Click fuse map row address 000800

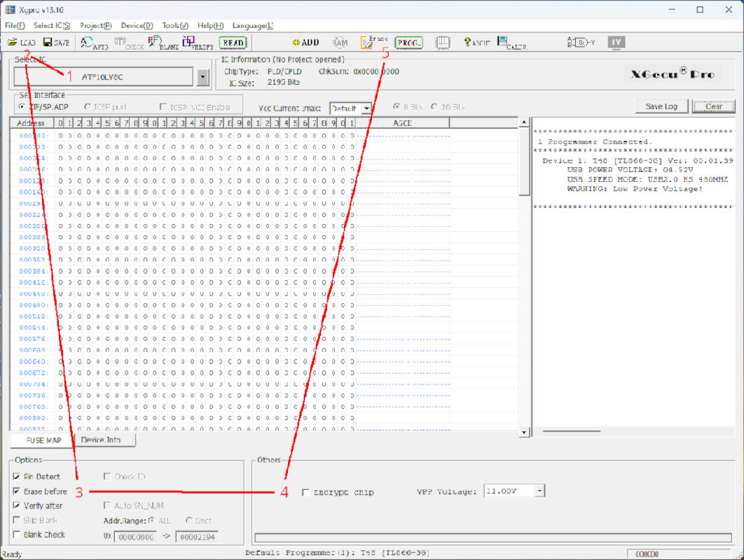pyautogui.click(x=33, y=418)
